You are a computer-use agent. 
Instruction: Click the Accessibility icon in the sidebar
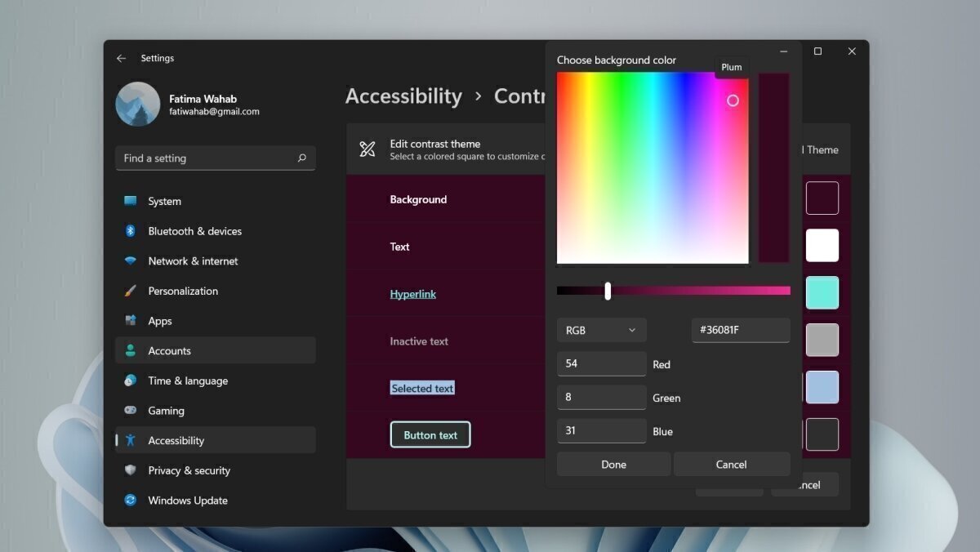131,440
